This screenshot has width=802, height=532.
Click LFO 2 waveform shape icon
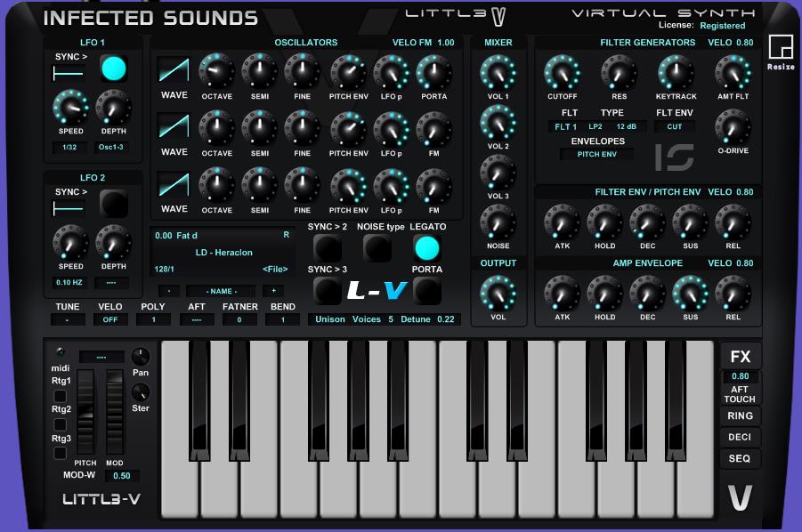68,208
